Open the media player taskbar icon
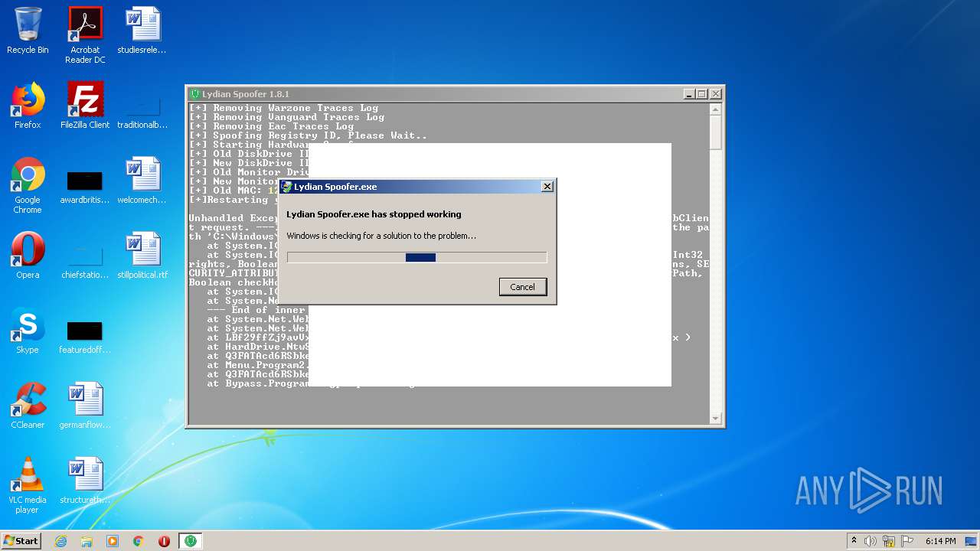 pos(113,541)
